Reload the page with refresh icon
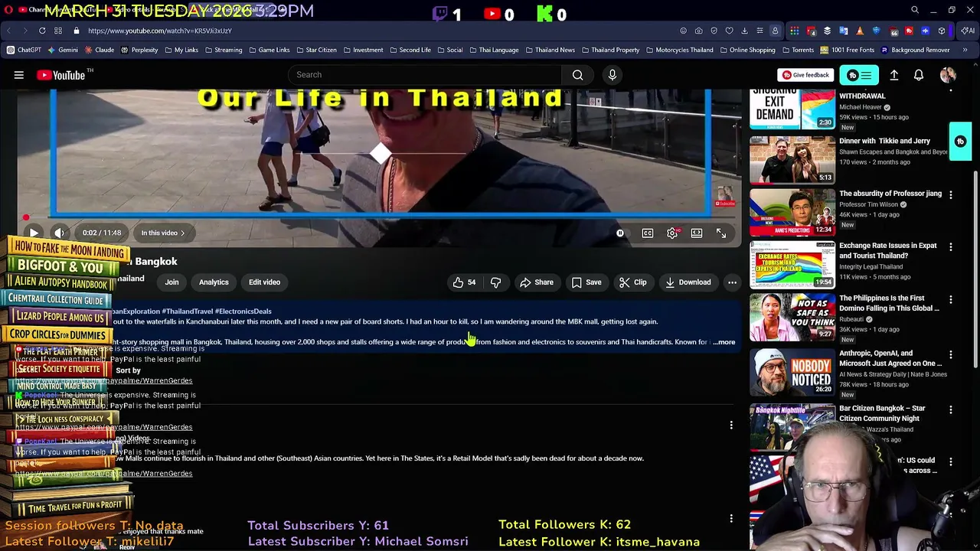 42,31
